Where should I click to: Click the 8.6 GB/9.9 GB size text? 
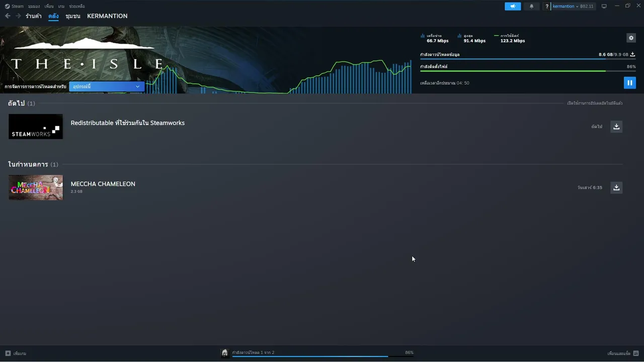pyautogui.click(x=613, y=54)
